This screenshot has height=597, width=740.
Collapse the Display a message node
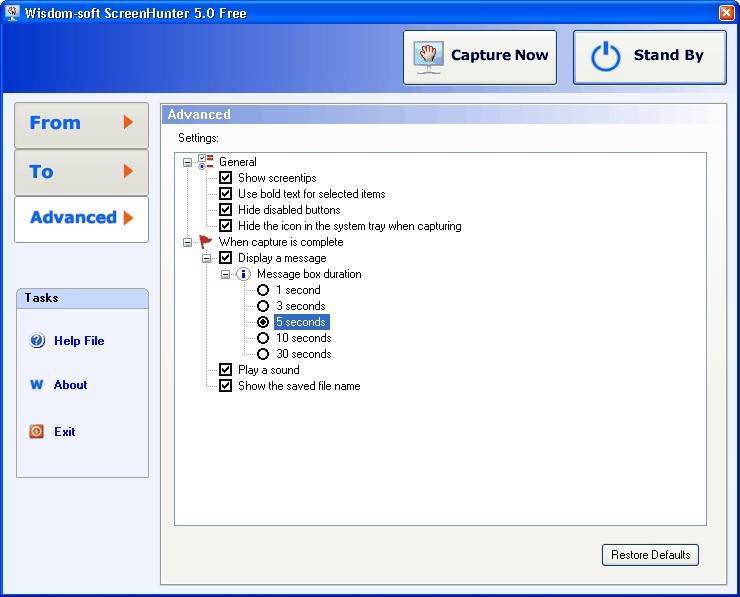(206, 258)
